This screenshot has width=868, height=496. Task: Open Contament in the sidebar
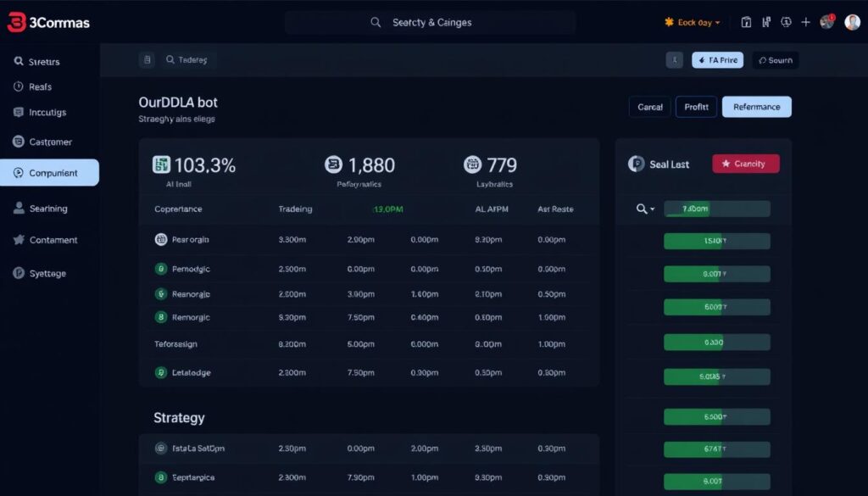tap(46, 240)
